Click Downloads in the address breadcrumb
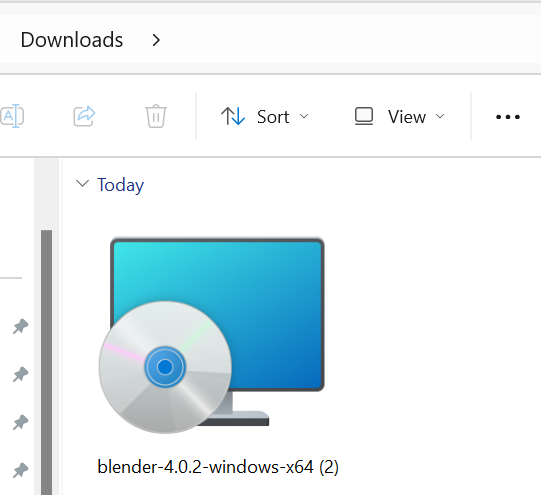Viewport: 541px width, 495px height. coord(72,40)
